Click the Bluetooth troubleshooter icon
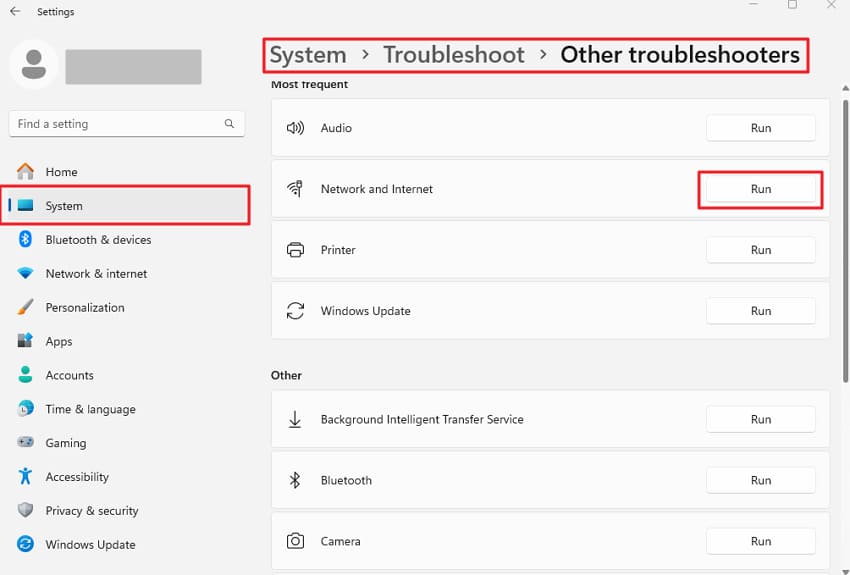This screenshot has height=575, width=850. [295, 480]
